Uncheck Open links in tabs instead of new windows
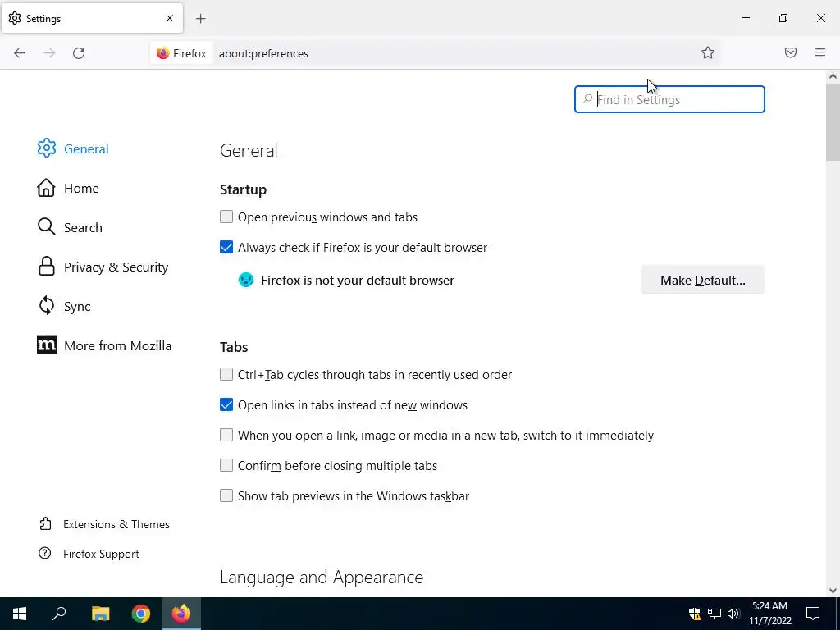The height and width of the screenshot is (630, 840). 226,405
